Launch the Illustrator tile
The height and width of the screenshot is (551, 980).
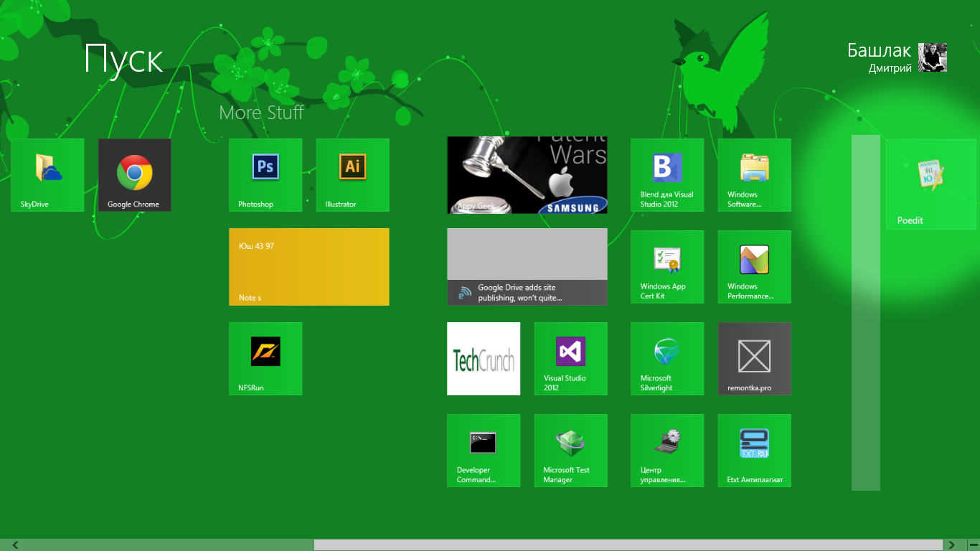tap(353, 175)
